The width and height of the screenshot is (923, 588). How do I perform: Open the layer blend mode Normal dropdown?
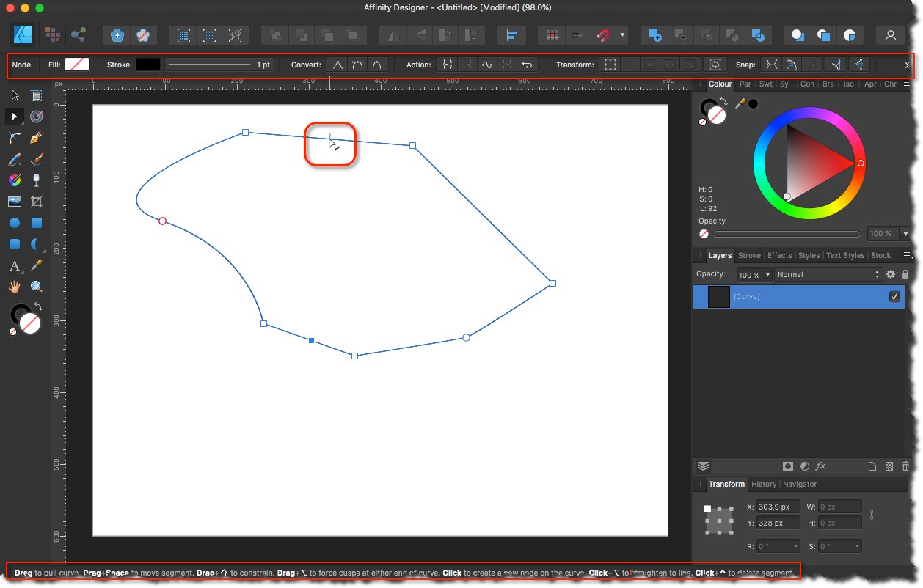click(828, 274)
